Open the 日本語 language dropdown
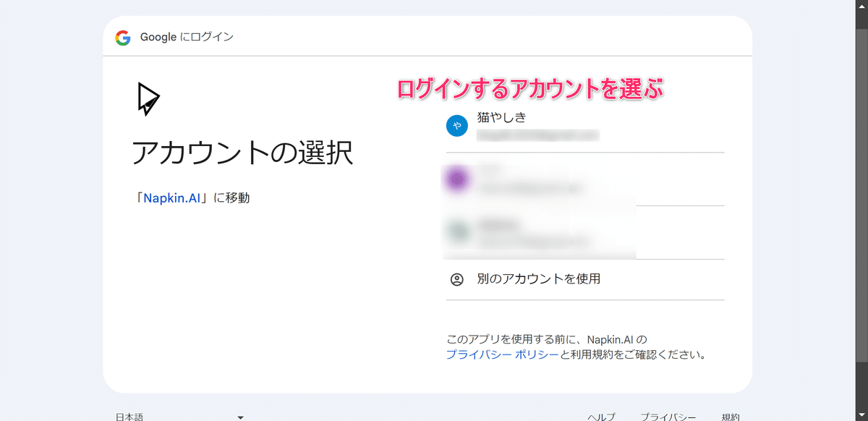Image resolution: width=868 pixels, height=421 pixels. coord(179,417)
